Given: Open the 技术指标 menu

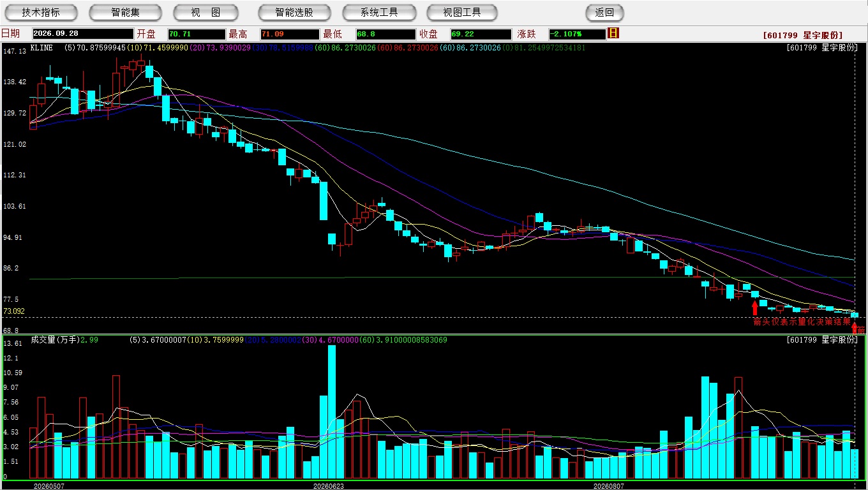Looking at the screenshot, I should [x=41, y=12].
